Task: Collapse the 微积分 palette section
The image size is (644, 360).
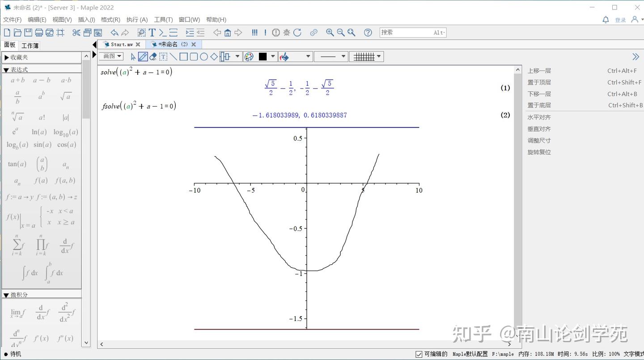Action: 6,295
